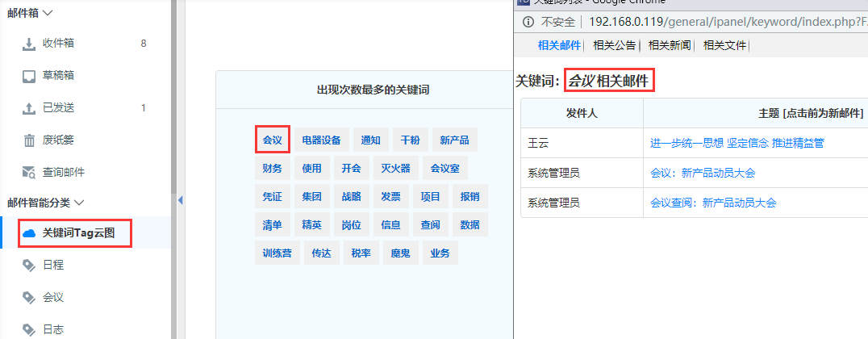The height and width of the screenshot is (339, 868).
Task: Click the tag icon beside 日程
Action: [x=29, y=265]
